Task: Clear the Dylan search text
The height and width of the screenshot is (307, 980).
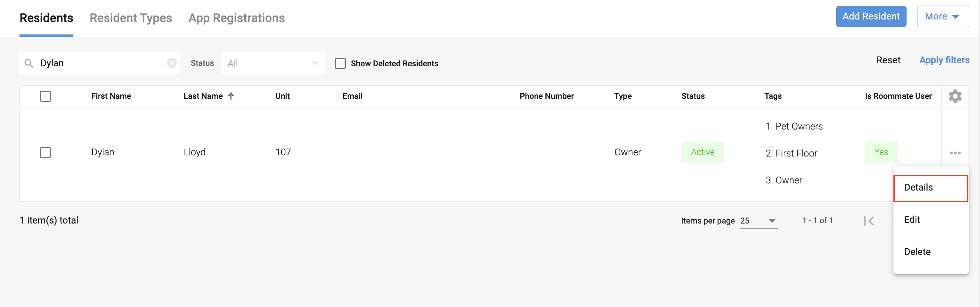Action: 172,63
